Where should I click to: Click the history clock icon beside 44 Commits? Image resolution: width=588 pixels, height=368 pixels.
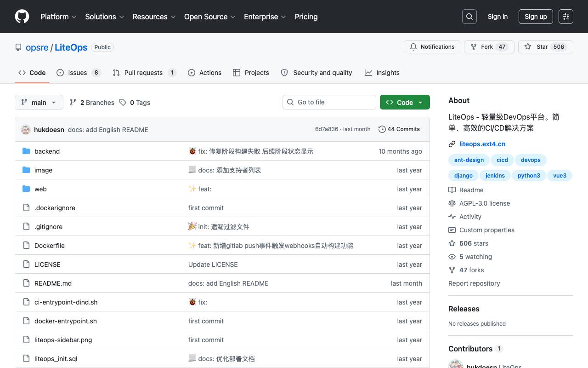[x=382, y=129]
